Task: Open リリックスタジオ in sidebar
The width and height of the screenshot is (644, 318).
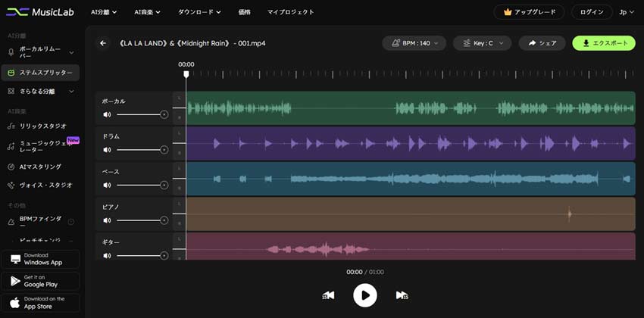Action: [40, 126]
